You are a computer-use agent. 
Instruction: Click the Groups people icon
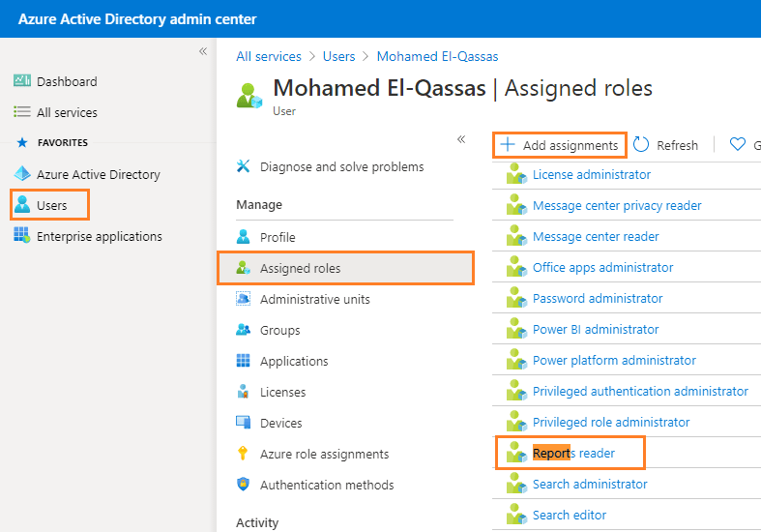point(243,330)
